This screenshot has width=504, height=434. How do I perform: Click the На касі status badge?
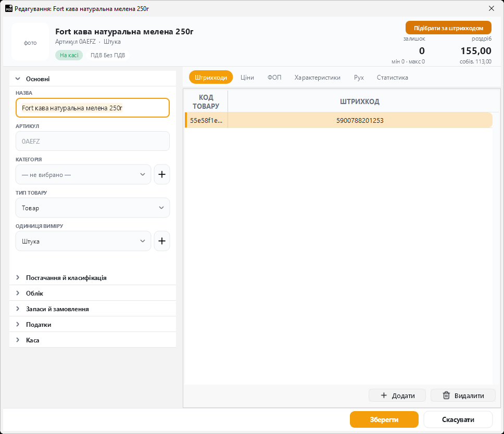pyautogui.click(x=69, y=55)
